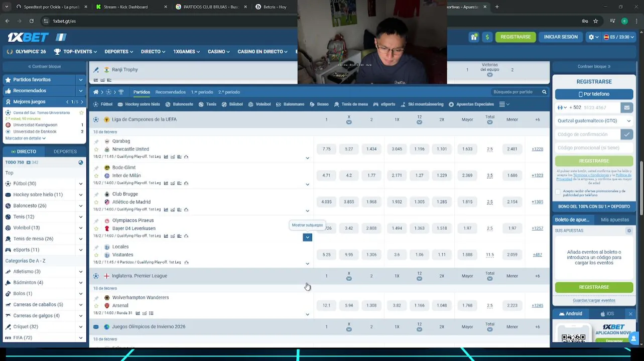Open +1228 more markets link
The width and height of the screenshot is (644, 361).
coord(537,149)
